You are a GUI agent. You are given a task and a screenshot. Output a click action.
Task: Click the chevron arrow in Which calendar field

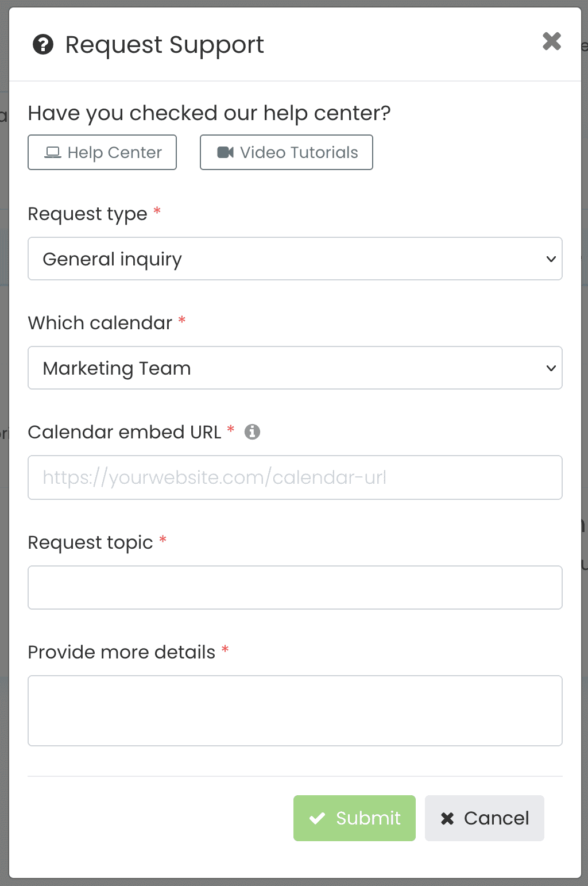coord(551,368)
